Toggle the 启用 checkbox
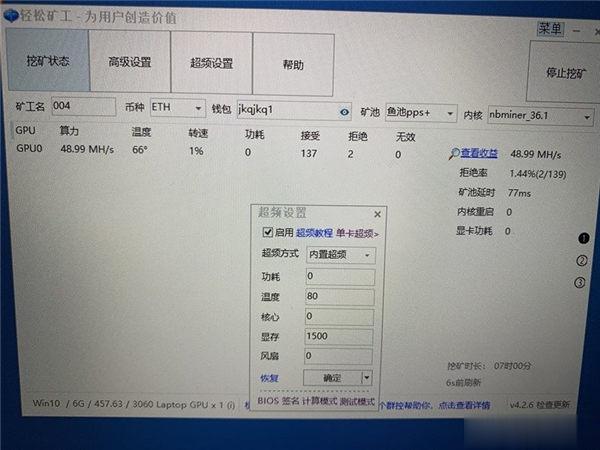The width and height of the screenshot is (600, 450). (267, 232)
